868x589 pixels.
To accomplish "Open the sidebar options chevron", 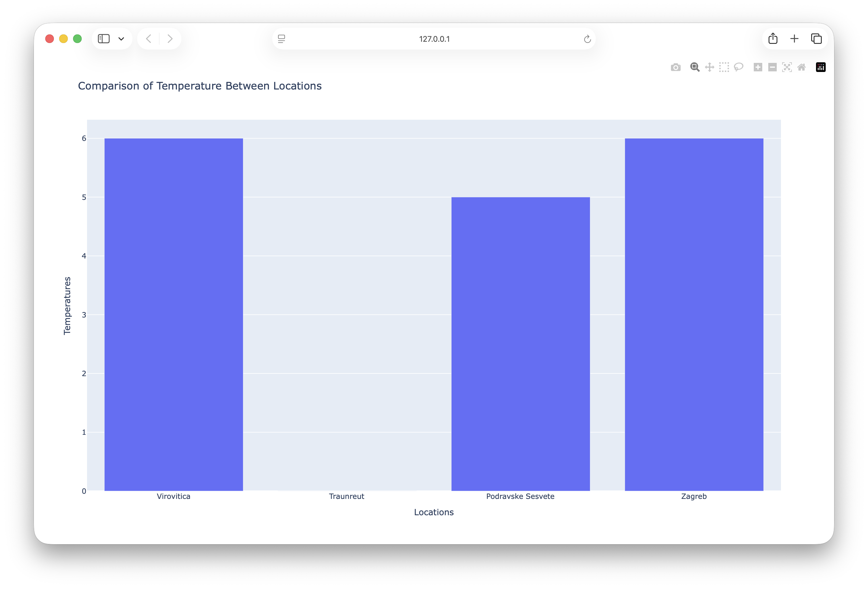I will pos(121,38).
